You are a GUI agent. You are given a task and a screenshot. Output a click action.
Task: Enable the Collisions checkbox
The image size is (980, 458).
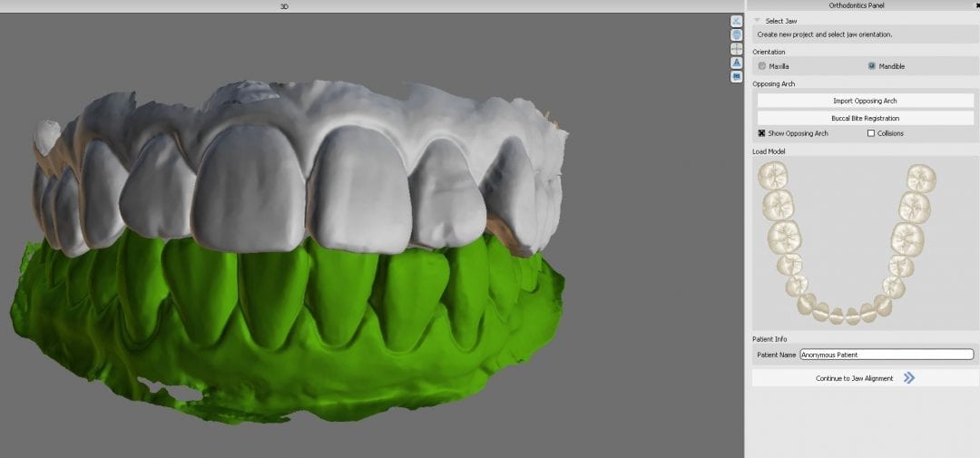[870, 133]
